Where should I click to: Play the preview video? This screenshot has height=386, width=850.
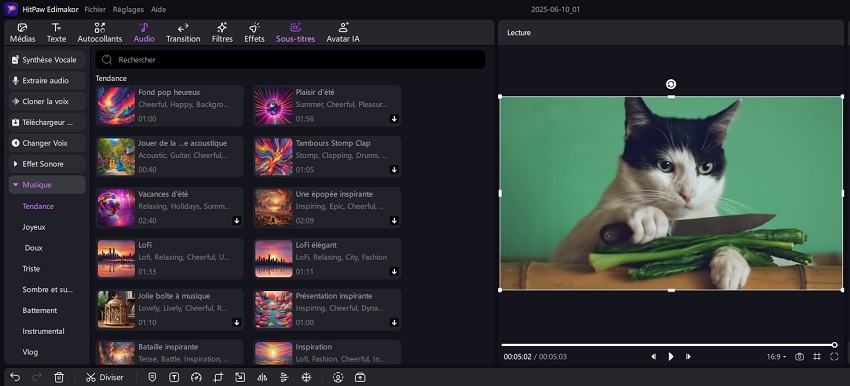(x=671, y=357)
